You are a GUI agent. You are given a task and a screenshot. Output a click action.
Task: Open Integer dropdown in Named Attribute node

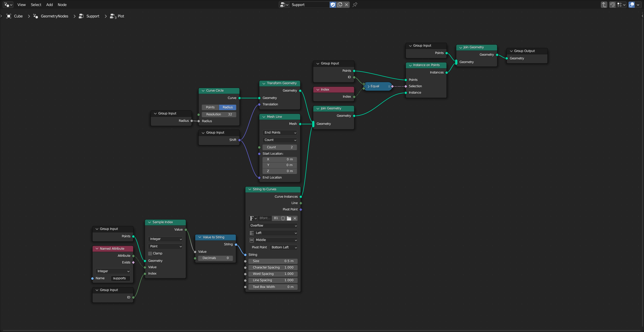[113, 271]
